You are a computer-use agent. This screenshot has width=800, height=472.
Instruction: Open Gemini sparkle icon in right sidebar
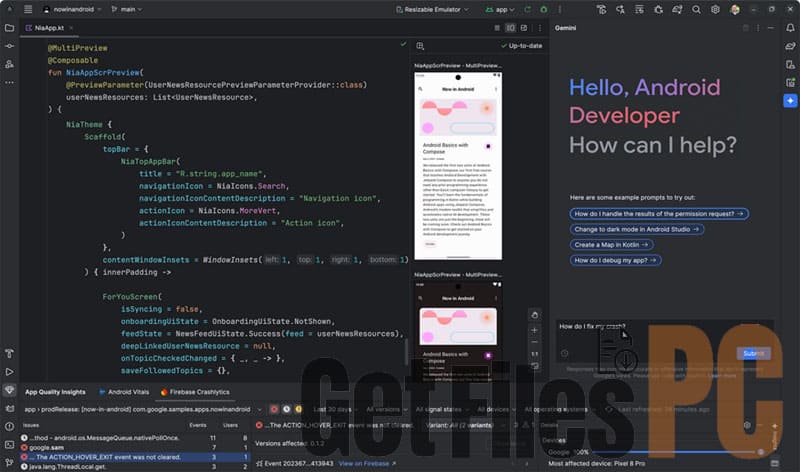[x=790, y=101]
